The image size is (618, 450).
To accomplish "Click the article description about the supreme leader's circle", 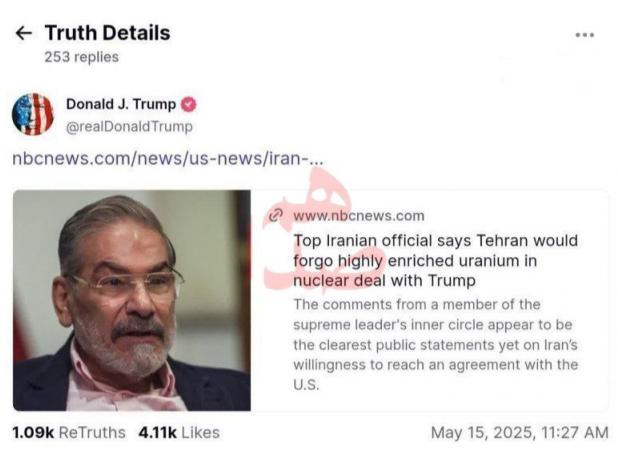I will [x=435, y=343].
